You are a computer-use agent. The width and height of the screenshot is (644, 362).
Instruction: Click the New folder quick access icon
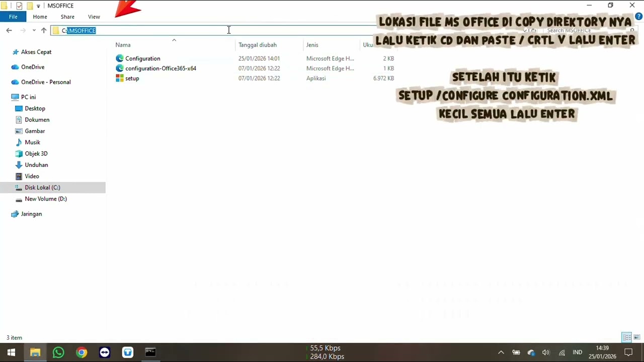click(30, 6)
